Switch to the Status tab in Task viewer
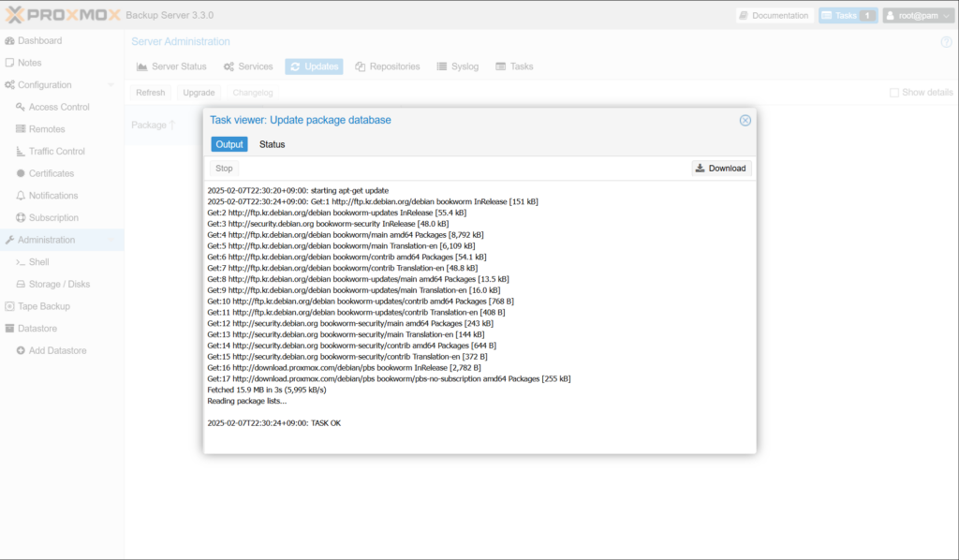 [272, 144]
